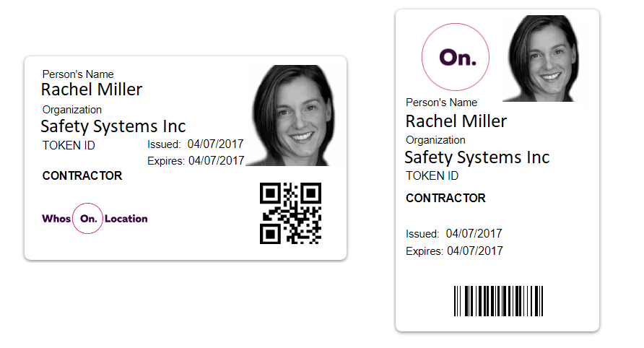Viewport: 644px width, 348px height.
Task: Click Rachel Miller name on horizontal badge
Action: [x=92, y=90]
